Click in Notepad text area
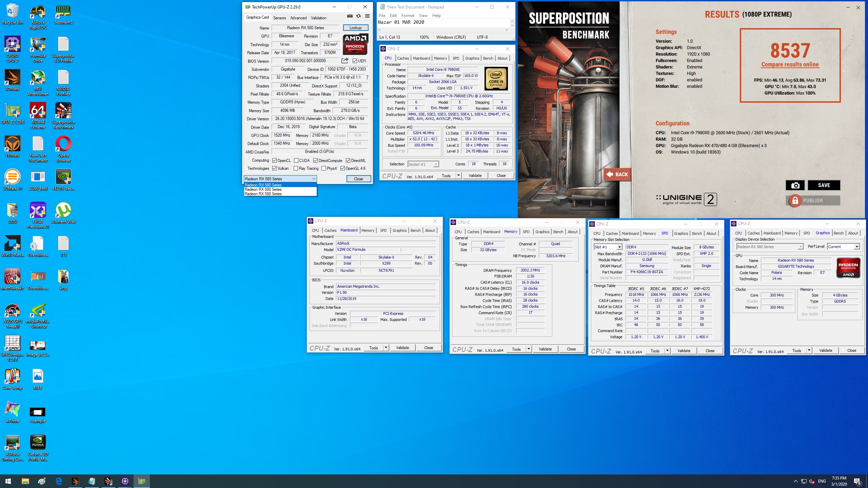The height and width of the screenshot is (488, 868). point(443,23)
